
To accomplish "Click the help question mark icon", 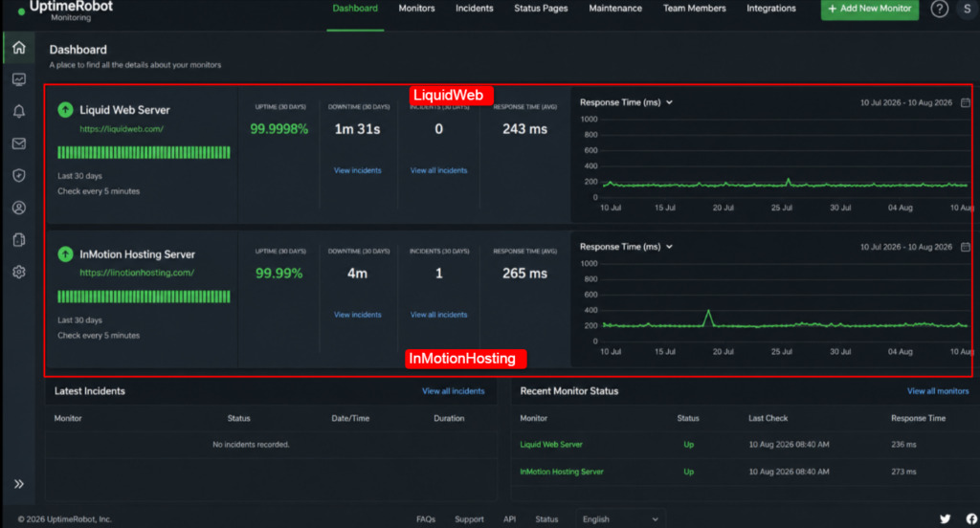I will 940,9.
